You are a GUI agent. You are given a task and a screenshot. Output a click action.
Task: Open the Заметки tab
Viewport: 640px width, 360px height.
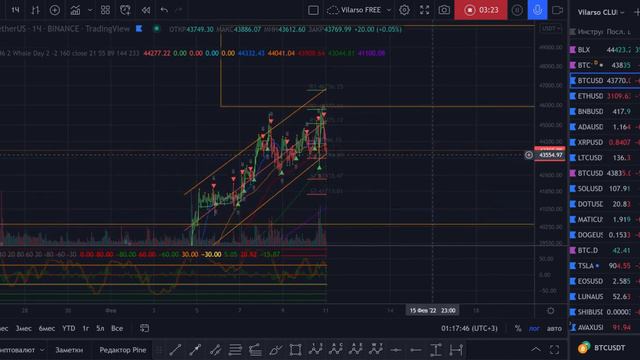tap(69, 350)
